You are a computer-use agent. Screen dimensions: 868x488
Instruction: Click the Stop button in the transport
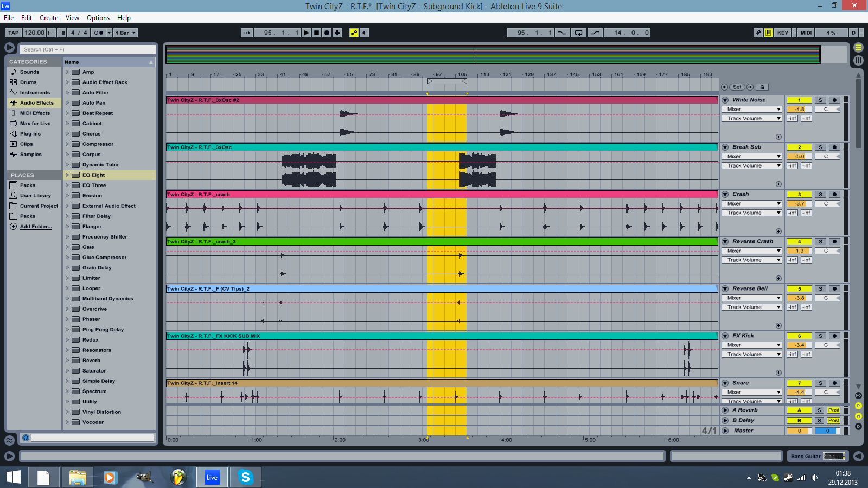click(317, 33)
